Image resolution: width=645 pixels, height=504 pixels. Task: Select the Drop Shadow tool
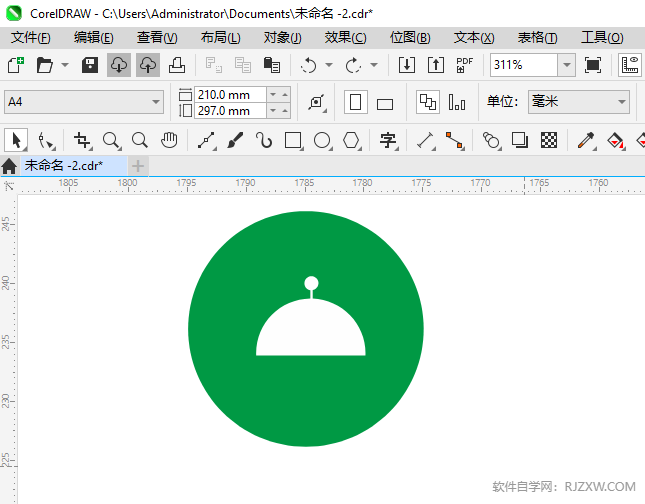click(520, 140)
